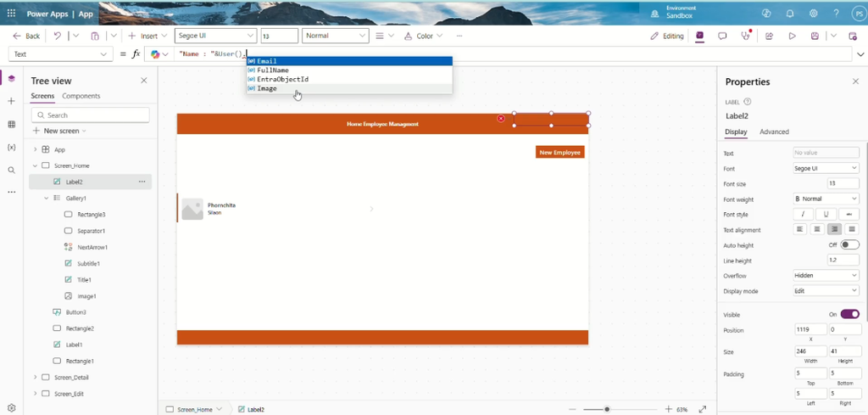This screenshot has height=415, width=868.
Task: Collapse the Gallery1 tree node
Action: point(47,198)
